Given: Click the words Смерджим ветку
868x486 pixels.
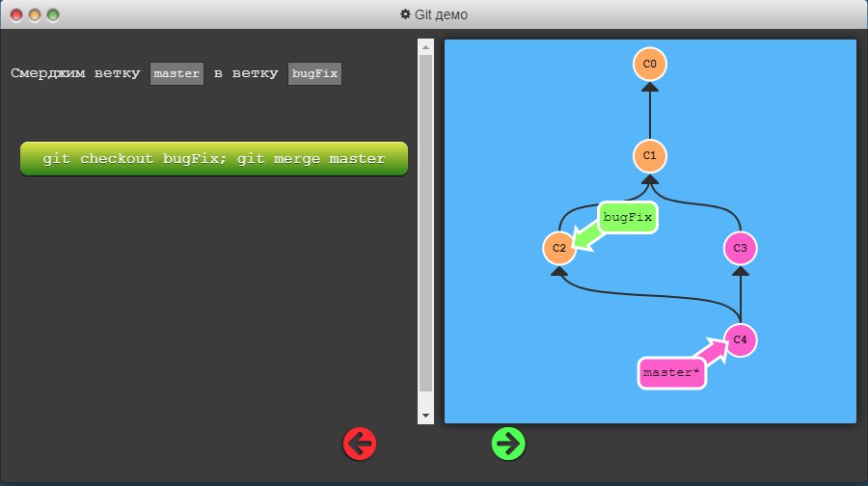Looking at the screenshot, I should pyautogui.click(x=75, y=73).
